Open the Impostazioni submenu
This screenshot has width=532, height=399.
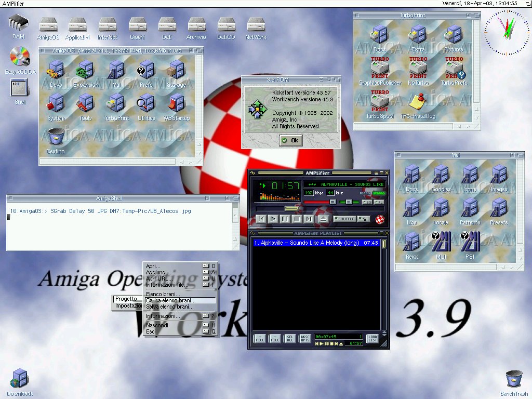point(128,306)
